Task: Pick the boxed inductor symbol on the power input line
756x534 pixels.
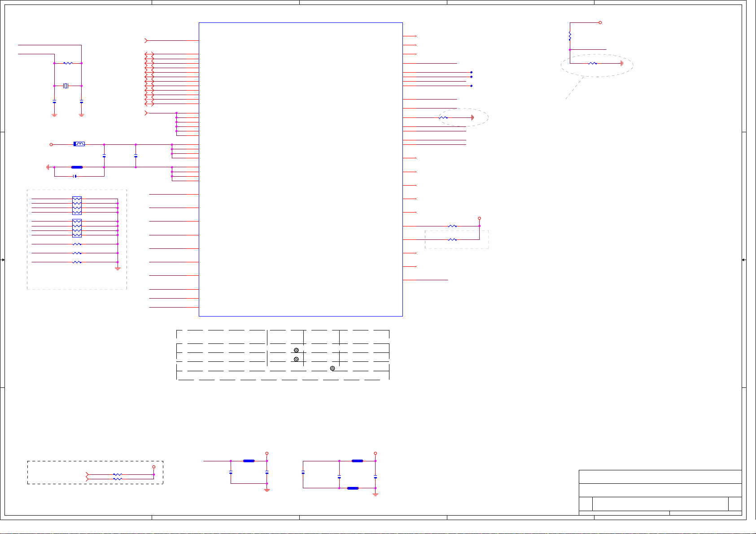Action: 79,144
